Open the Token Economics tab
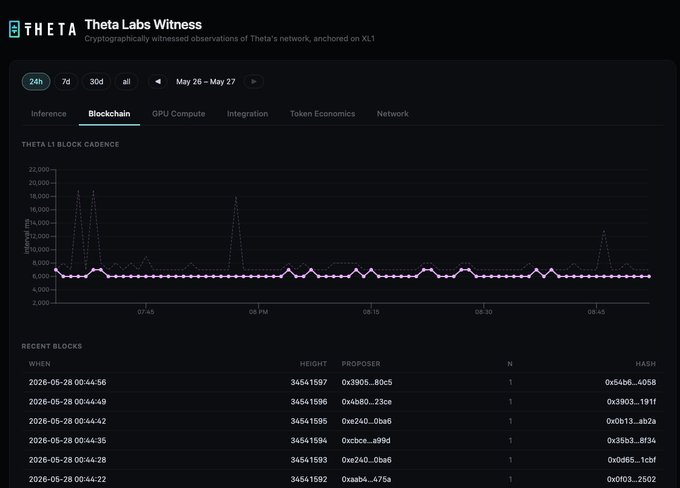The height and width of the screenshot is (488, 680). point(322,114)
